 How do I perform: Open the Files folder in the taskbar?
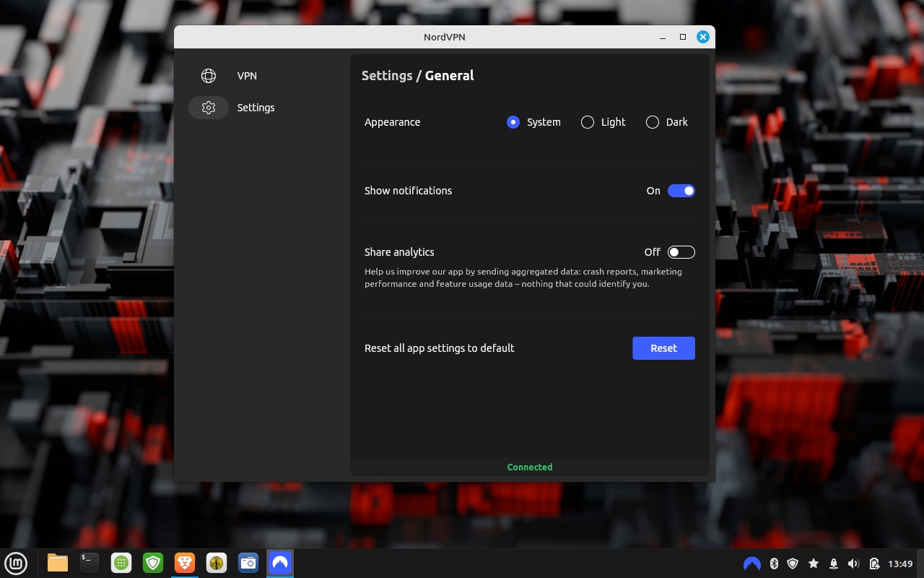58,563
